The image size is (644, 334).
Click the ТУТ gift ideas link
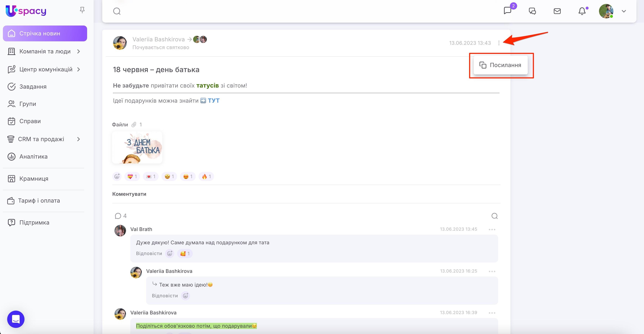click(x=213, y=101)
